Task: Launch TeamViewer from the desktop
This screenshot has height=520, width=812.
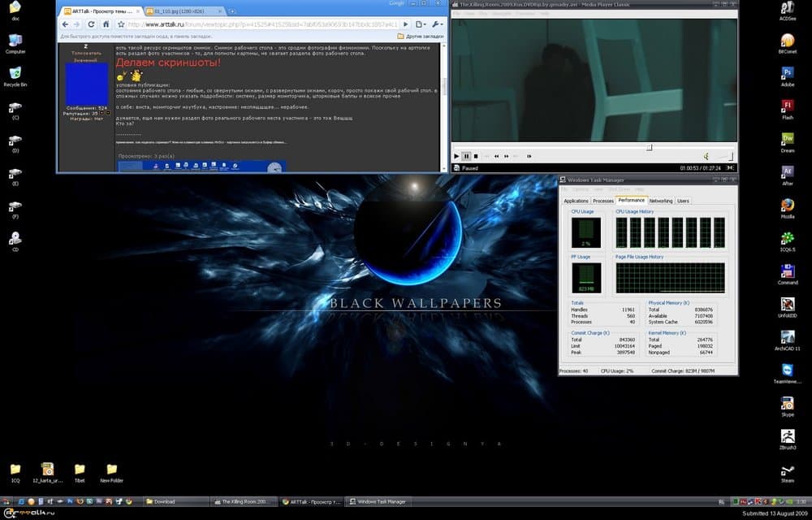Action: [787, 374]
